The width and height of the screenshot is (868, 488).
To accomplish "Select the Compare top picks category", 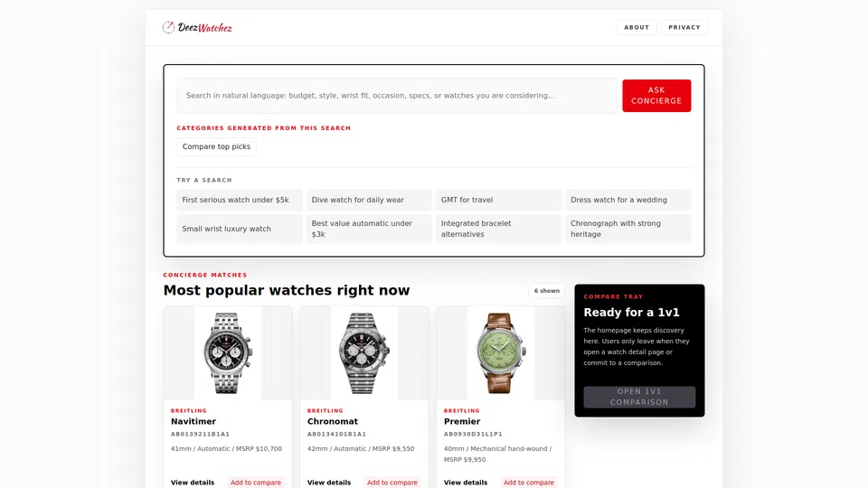I will coord(216,146).
